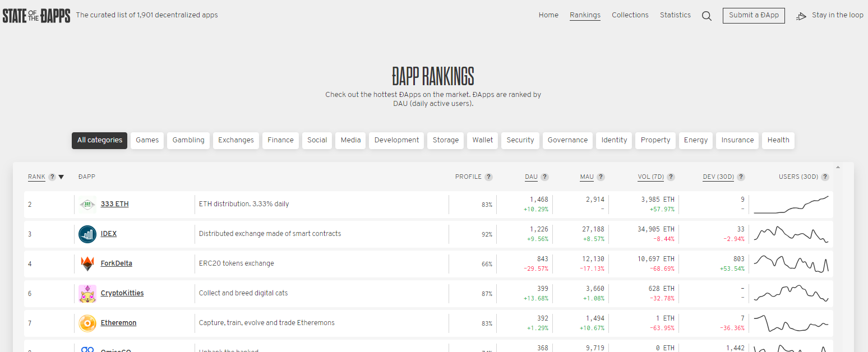This screenshot has height=352, width=868.
Task: Click the State of the DApps logo
Action: pyautogui.click(x=36, y=16)
